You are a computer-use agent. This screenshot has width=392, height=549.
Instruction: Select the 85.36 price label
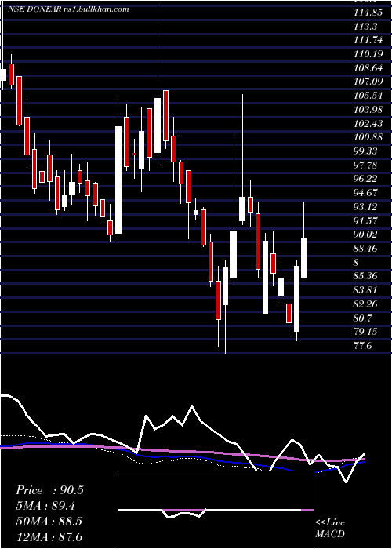(365, 276)
